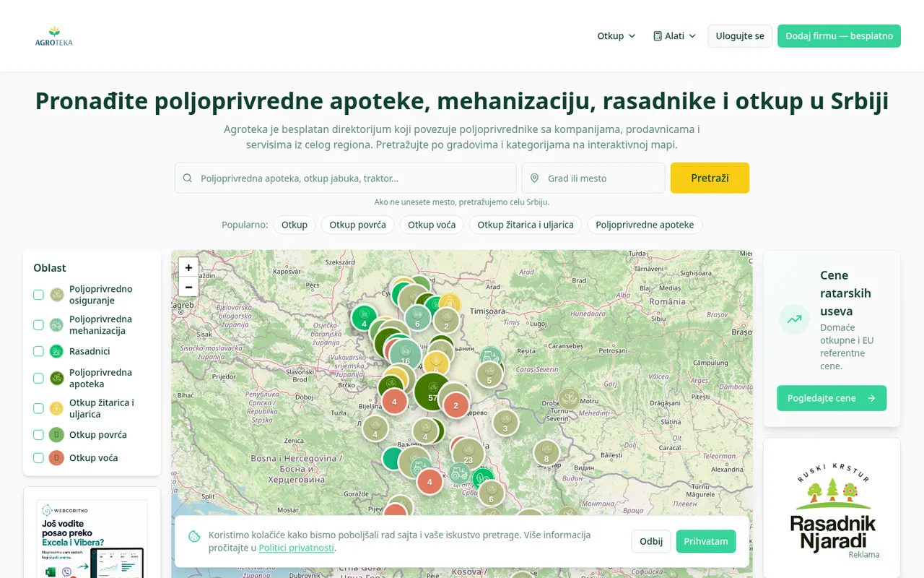Click the Cene ratarskih useva heading
The height and width of the screenshot is (578, 924).
click(x=846, y=293)
